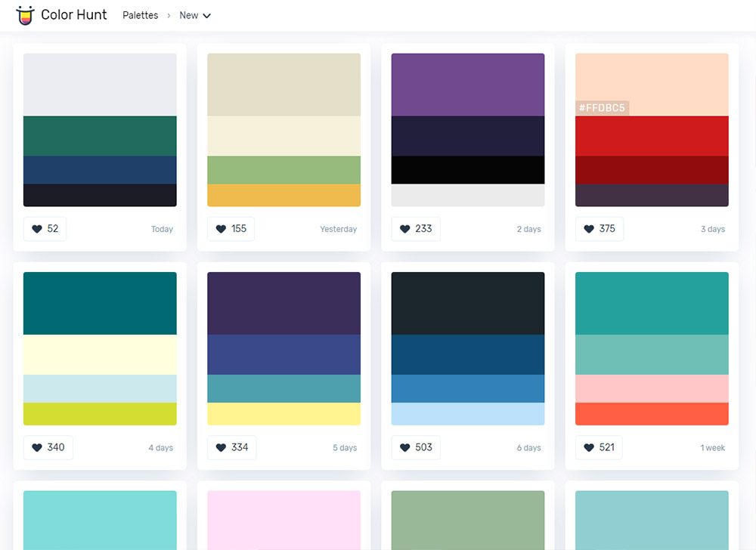Select the beige top swatch in 155 palette
Viewport: 756px width, 550px height.
point(284,85)
